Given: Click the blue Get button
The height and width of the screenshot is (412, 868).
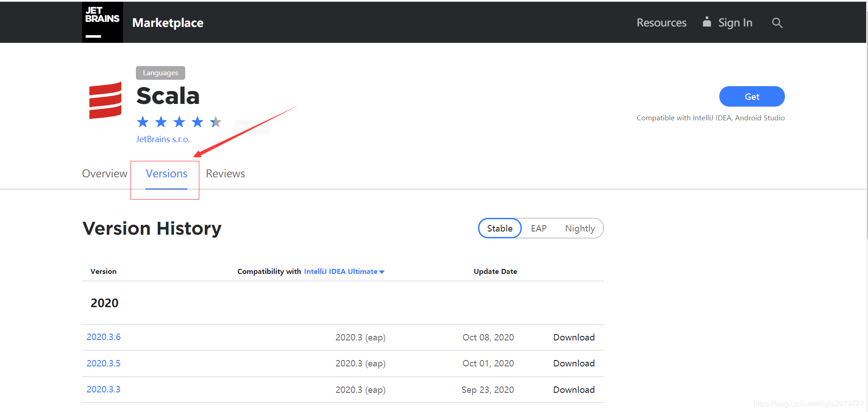Looking at the screenshot, I should point(752,97).
